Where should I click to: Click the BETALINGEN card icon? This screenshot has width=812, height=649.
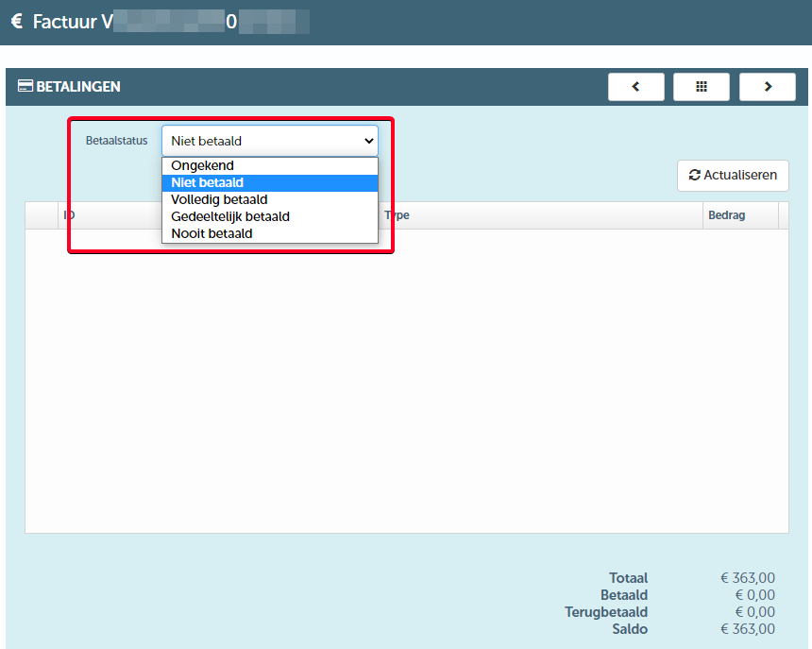(25, 86)
